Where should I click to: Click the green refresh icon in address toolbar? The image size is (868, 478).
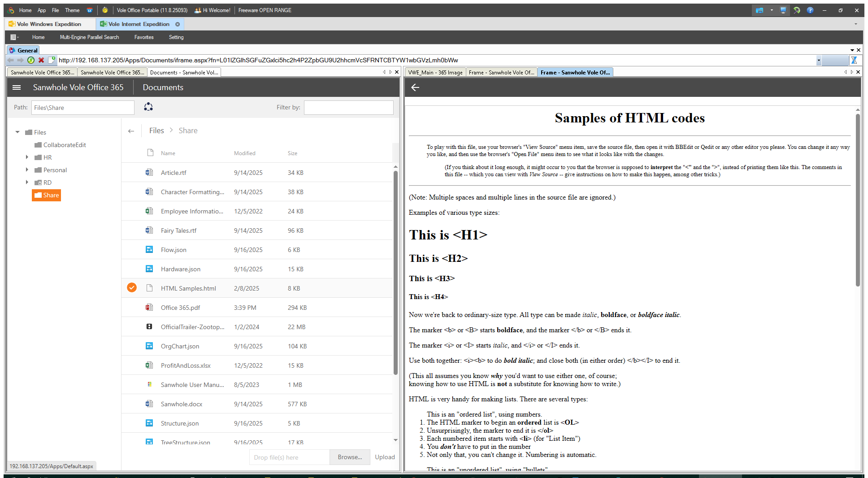31,60
